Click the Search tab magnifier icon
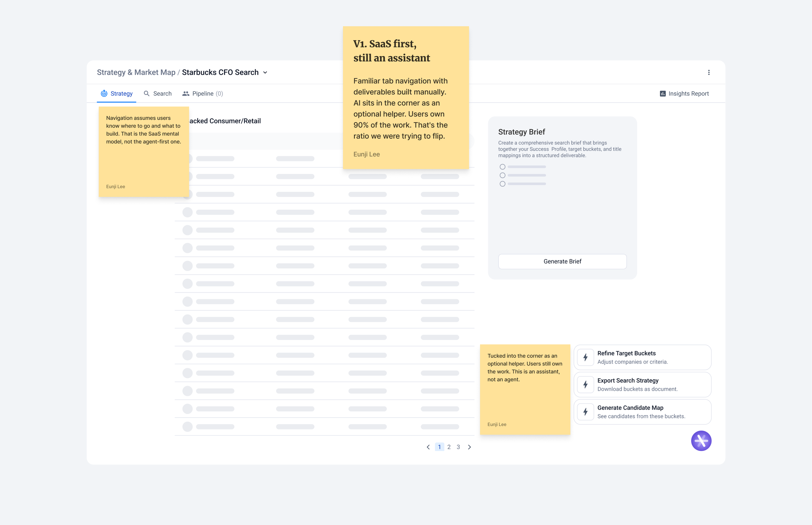Image resolution: width=812 pixels, height=525 pixels. (146, 94)
